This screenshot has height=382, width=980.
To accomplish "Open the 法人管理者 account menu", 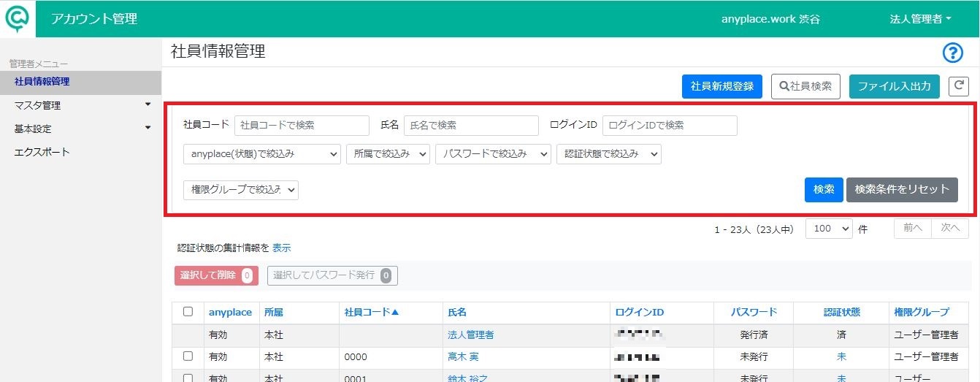I will [x=920, y=19].
